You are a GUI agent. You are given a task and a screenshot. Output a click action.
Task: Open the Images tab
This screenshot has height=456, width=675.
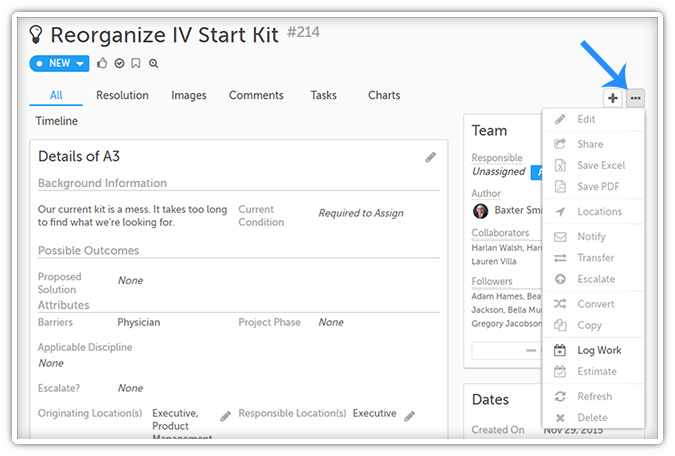189,95
